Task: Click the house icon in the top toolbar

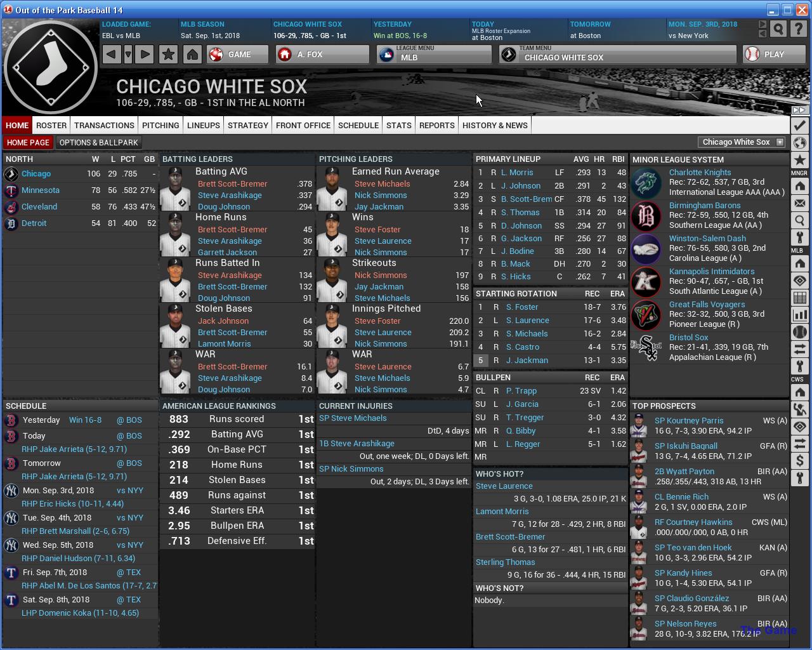Action: (192, 55)
